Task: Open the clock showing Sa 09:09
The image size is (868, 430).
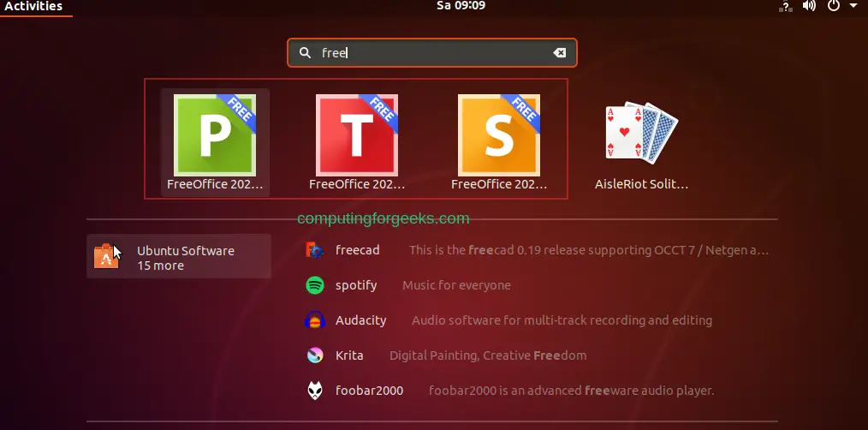Action: pyautogui.click(x=461, y=6)
